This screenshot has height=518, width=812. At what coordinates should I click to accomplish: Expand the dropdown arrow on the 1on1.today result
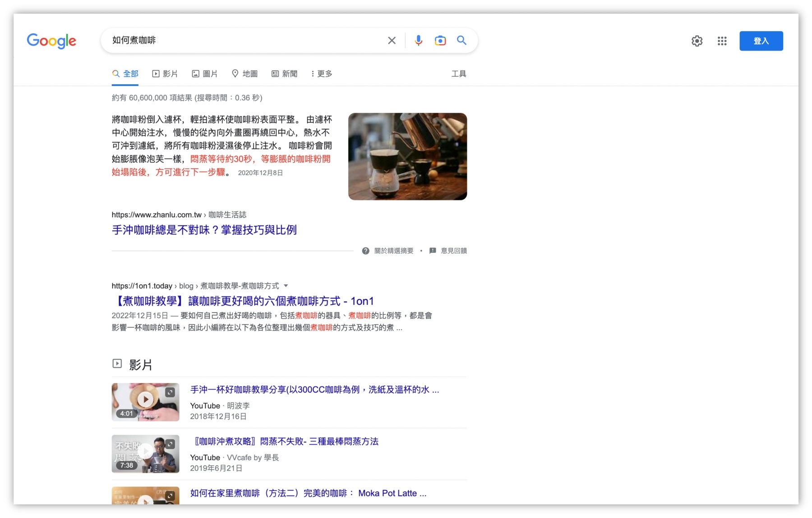tap(286, 286)
